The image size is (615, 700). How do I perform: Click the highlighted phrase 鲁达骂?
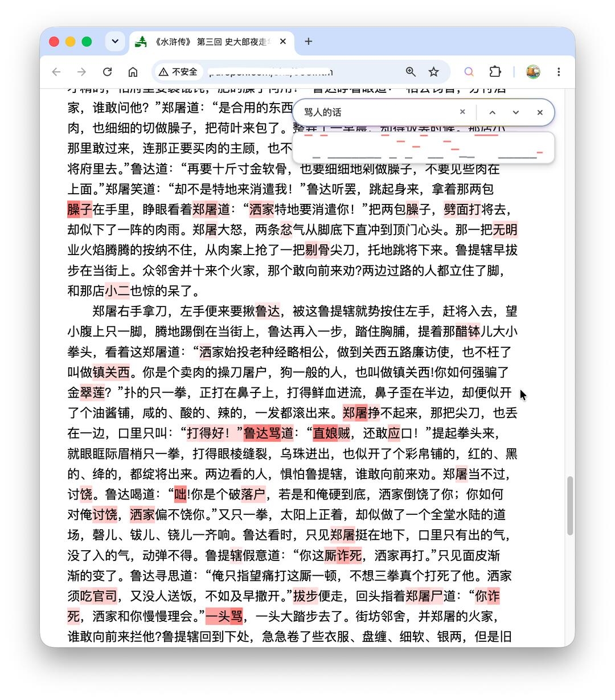coord(262,433)
